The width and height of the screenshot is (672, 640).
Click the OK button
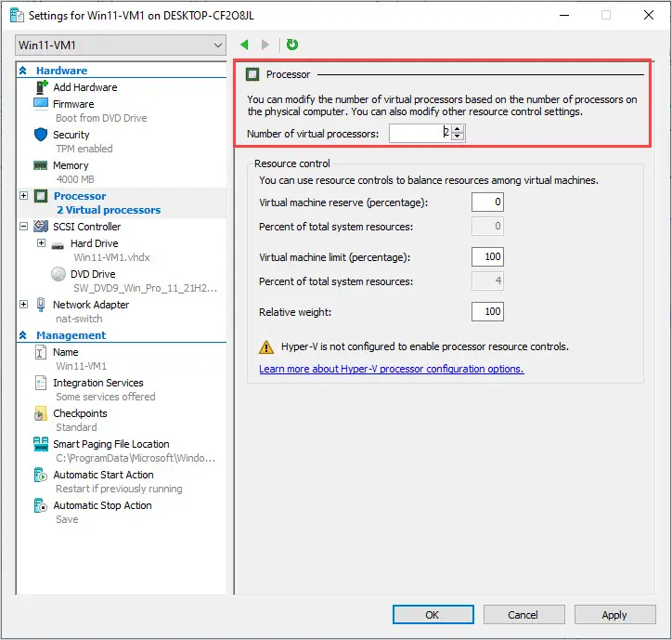[433, 614]
